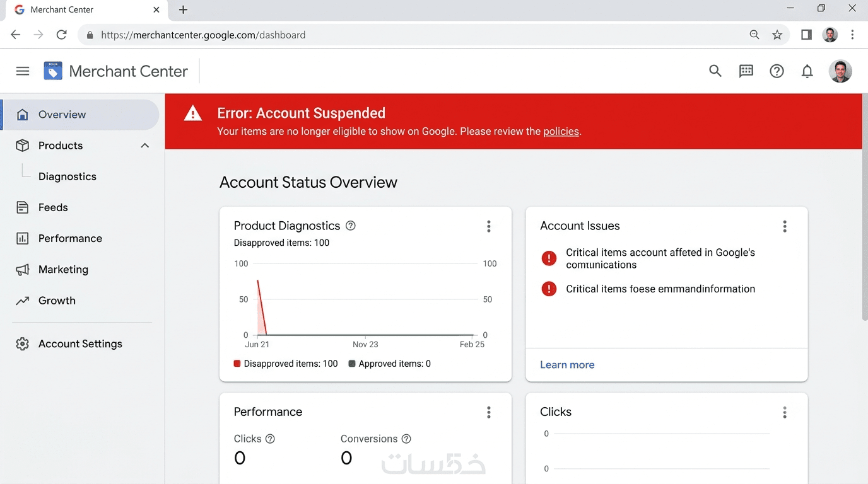This screenshot has width=868, height=484.
Task: Click the gray Approved items legend swatch
Action: (352, 364)
